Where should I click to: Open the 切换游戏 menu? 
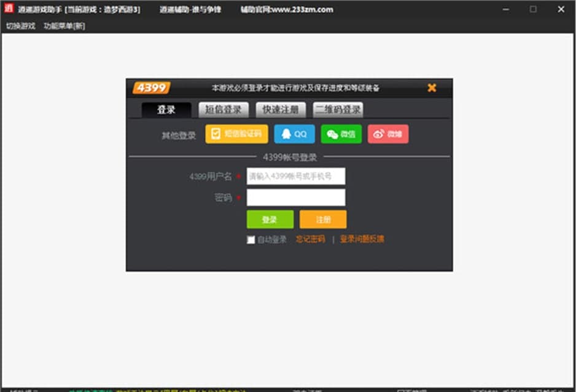(x=20, y=26)
